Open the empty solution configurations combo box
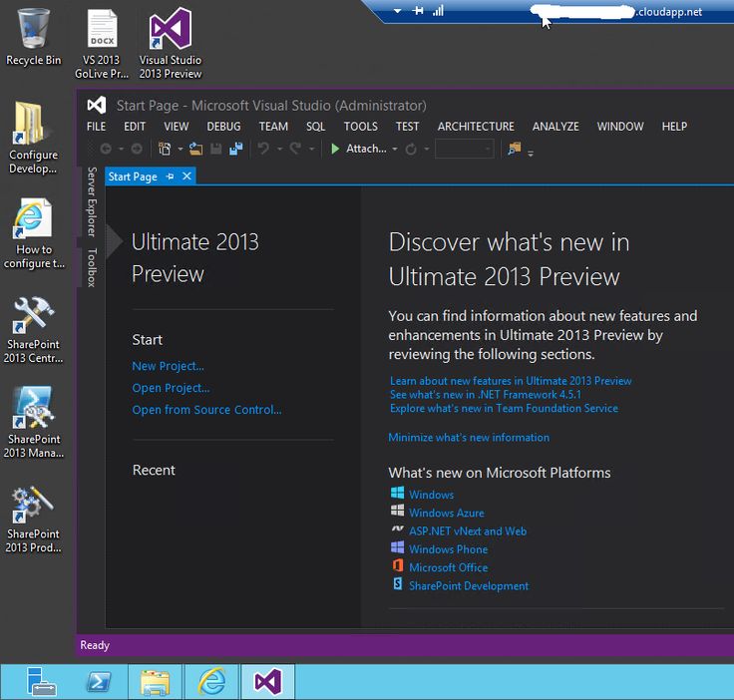734x700 pixels. 465,149
